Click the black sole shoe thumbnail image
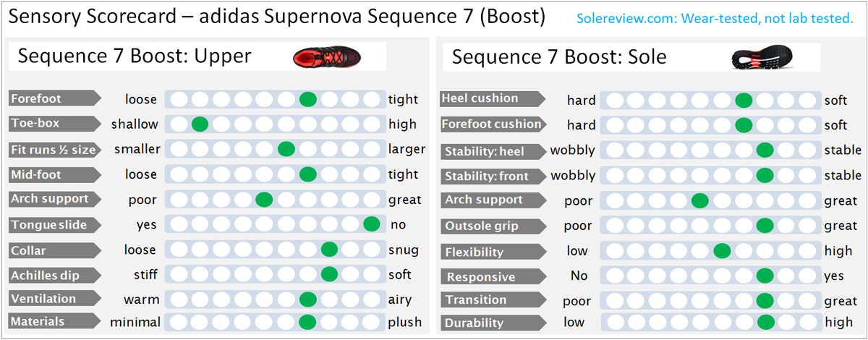 click(767, 58)
